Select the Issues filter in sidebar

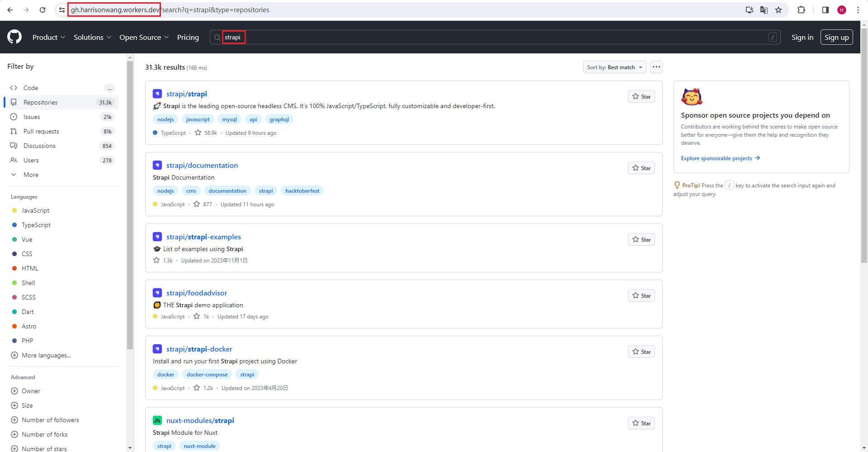32,117
